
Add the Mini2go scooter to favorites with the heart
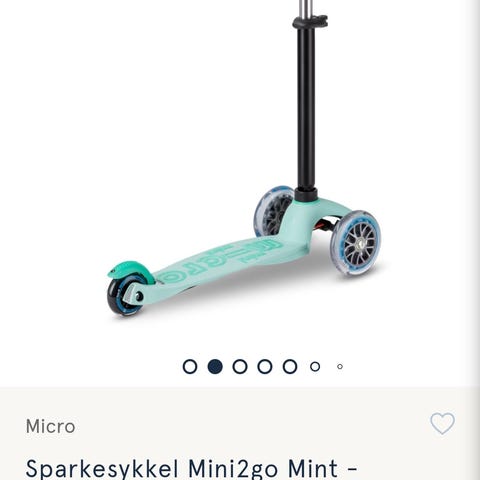point(442,423)
